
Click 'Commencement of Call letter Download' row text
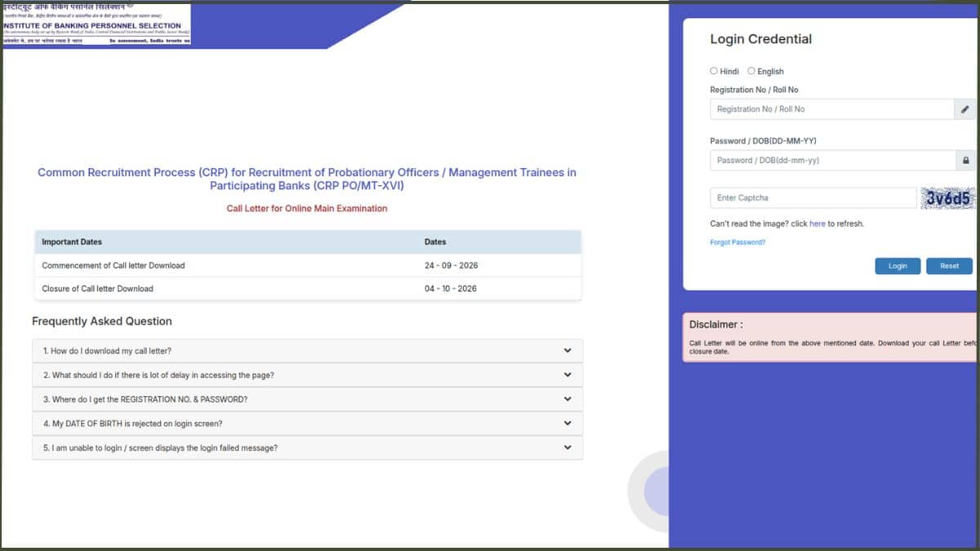coord(114,265)
